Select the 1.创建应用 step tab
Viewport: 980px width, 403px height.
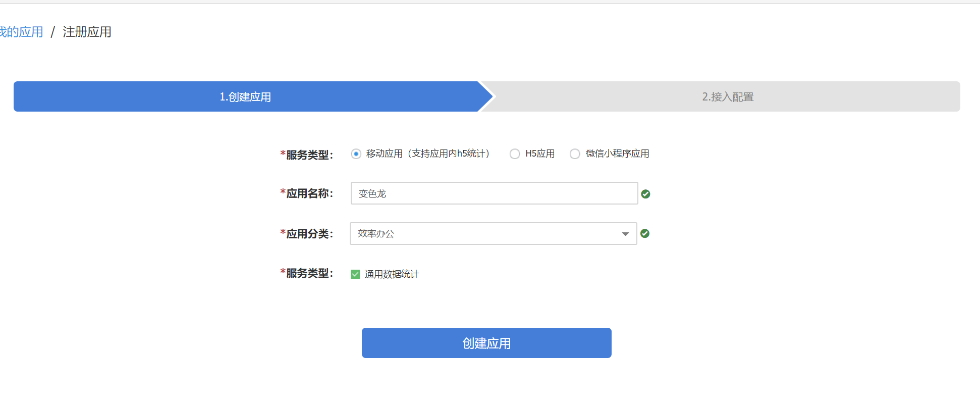[x=246, y=96]
